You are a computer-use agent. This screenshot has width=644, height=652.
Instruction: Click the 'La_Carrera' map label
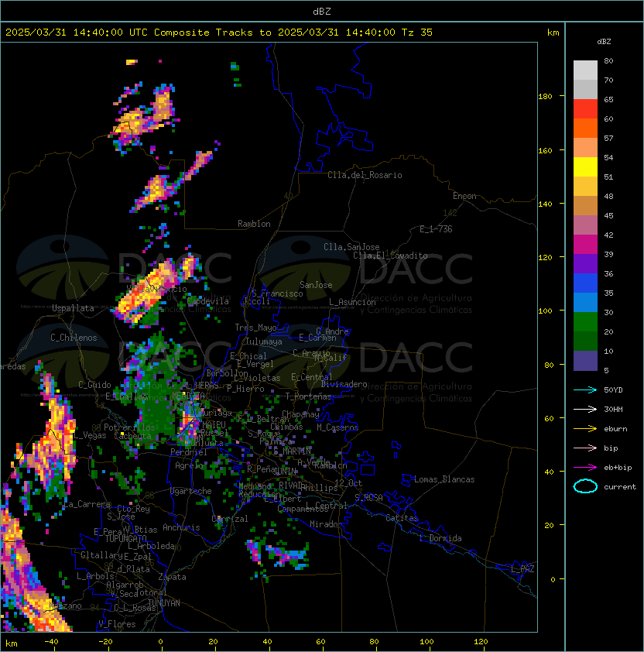[x=87, y=504]
